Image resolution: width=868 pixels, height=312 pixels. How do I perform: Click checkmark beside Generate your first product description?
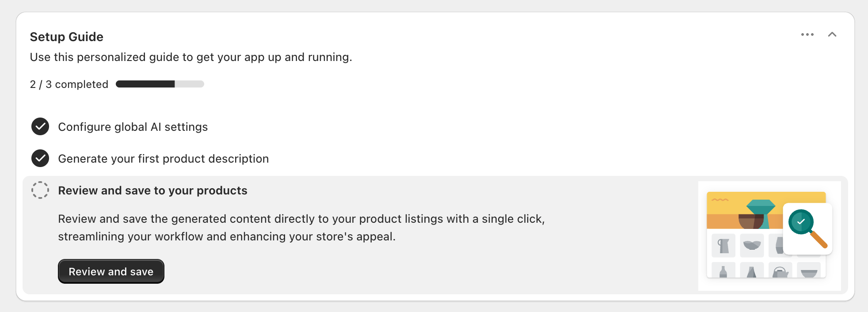pos(40,159)
